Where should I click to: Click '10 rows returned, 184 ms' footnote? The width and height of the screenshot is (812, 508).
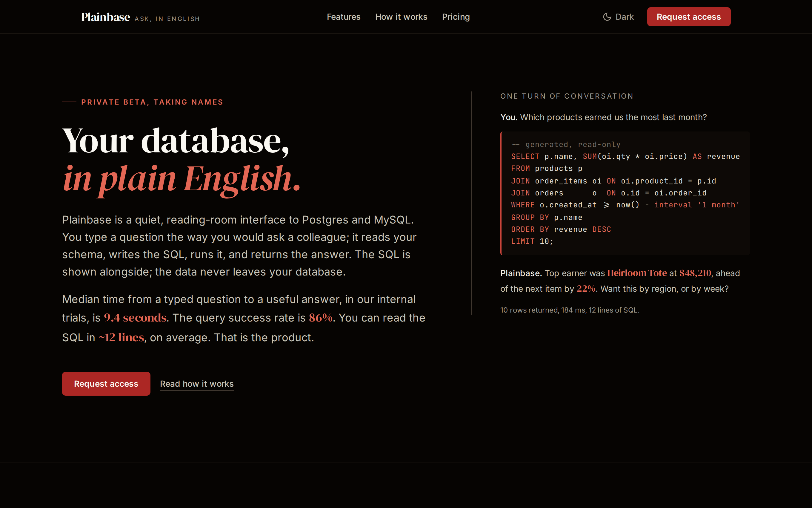coord(570,310)
